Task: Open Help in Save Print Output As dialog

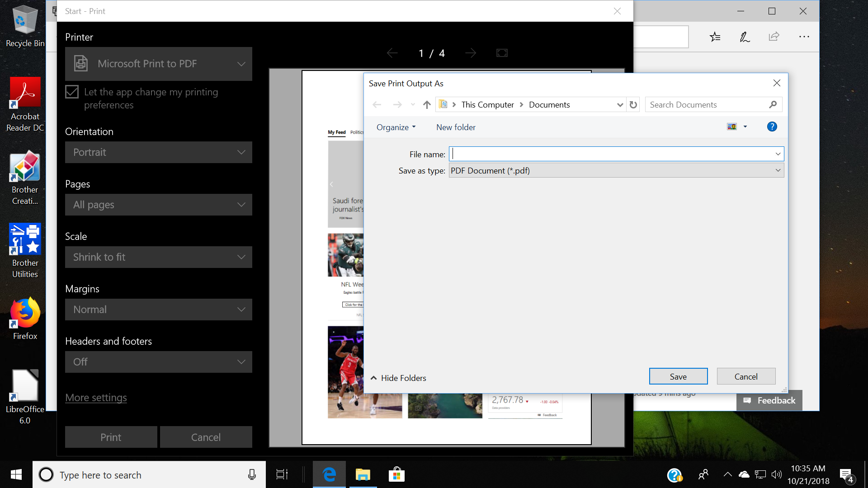Action: tap(772, 127)
